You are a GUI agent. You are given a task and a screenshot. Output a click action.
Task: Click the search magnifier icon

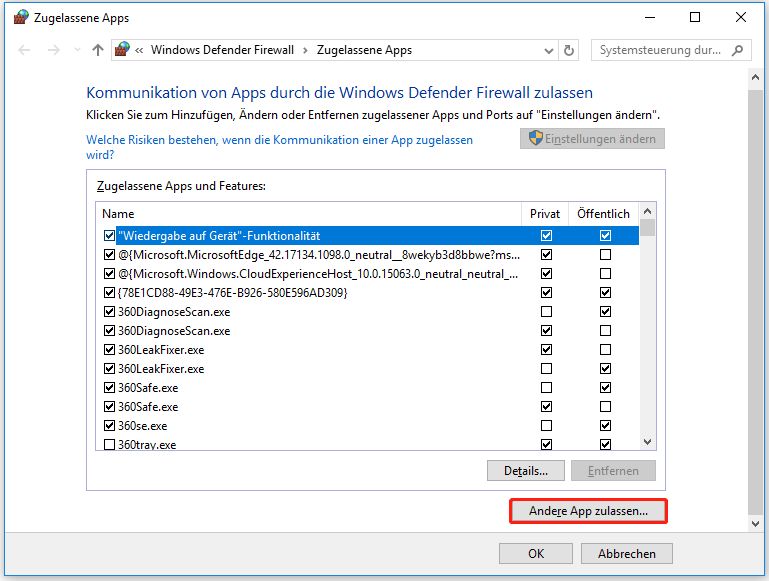point(737,50)
